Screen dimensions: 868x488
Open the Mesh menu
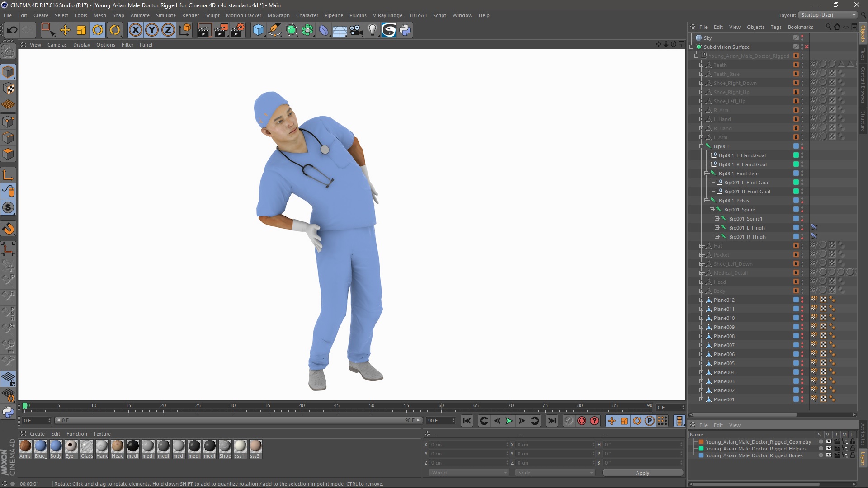point(99,15)
